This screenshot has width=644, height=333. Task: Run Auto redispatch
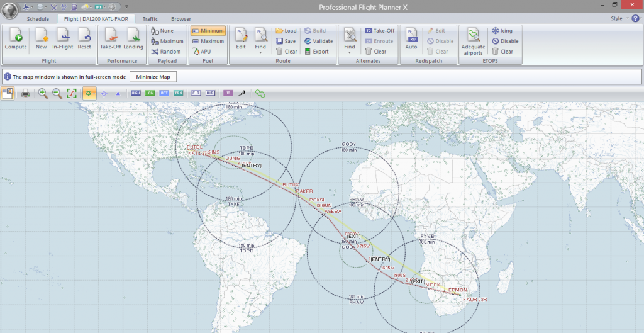(411, 38)
